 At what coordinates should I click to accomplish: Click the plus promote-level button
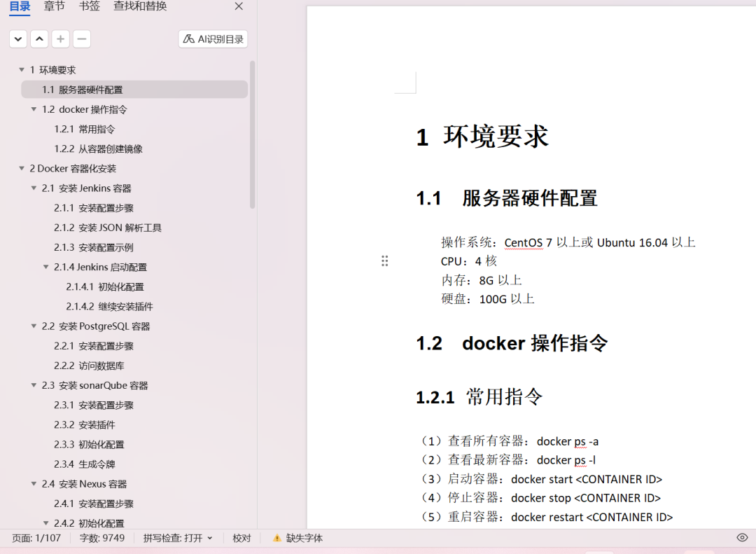61,39
